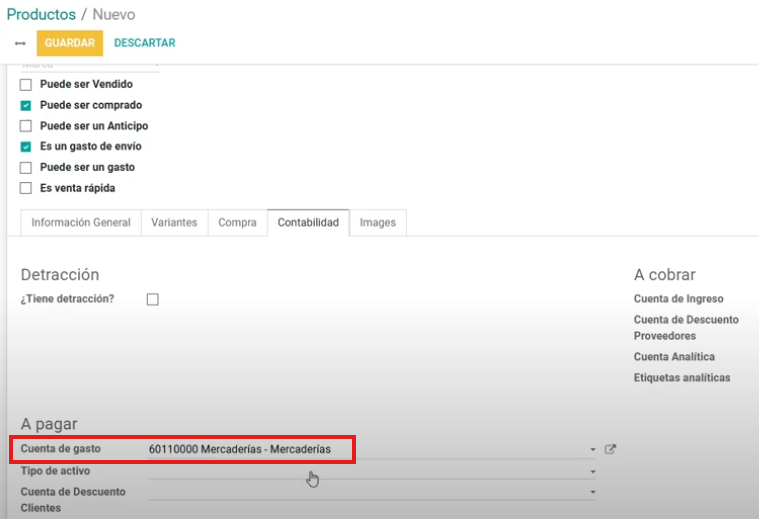Viewport: 759px width, 519px height.
Task: Uncheck the Puede ser comprado checkbox
Action: (26, 106)
